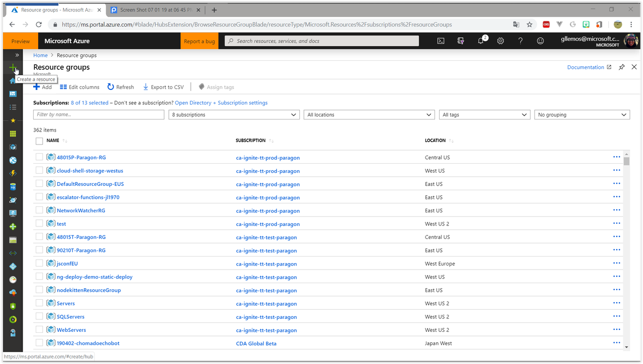The image size is (643, 364).
Task: Check the box for cloud-shell-storage-westus
Action: pyautogui.click(x=39, y=171)
